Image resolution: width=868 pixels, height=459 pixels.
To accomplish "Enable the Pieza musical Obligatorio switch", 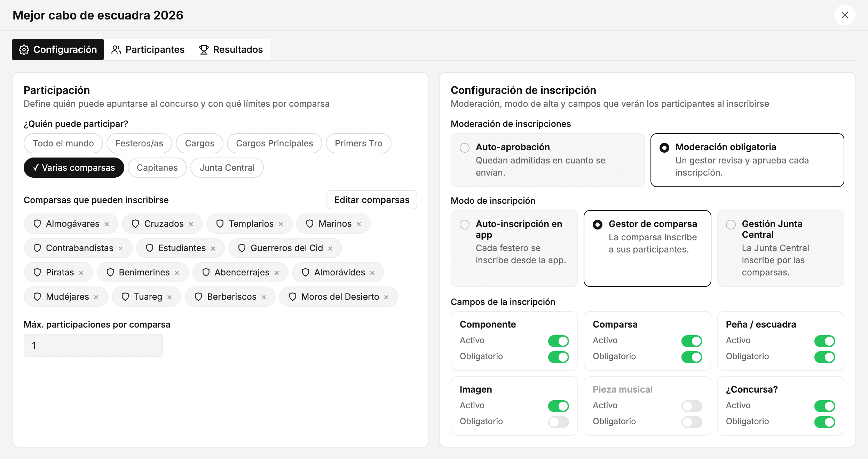I will pos(692,422).
